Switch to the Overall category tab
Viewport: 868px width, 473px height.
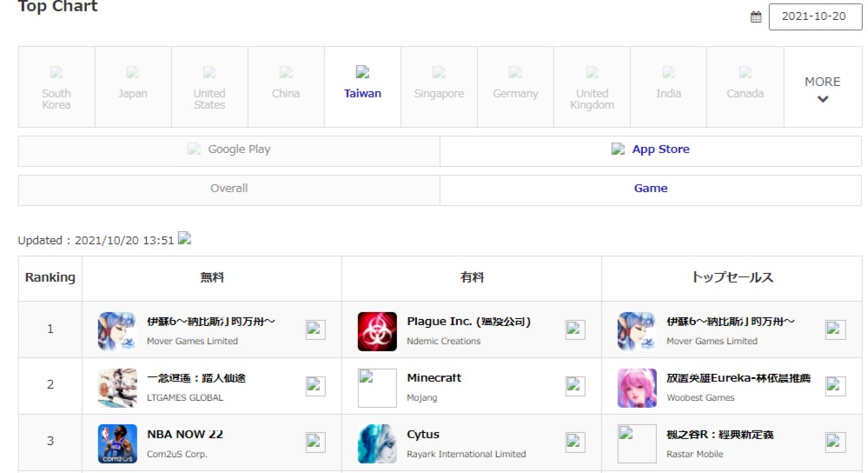pyautogui.click(x=229, y=190)
